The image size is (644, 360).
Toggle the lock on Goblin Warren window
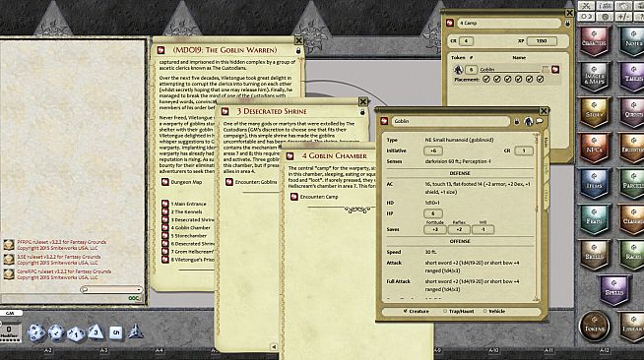pyautogui.click(x=298, y=50)
